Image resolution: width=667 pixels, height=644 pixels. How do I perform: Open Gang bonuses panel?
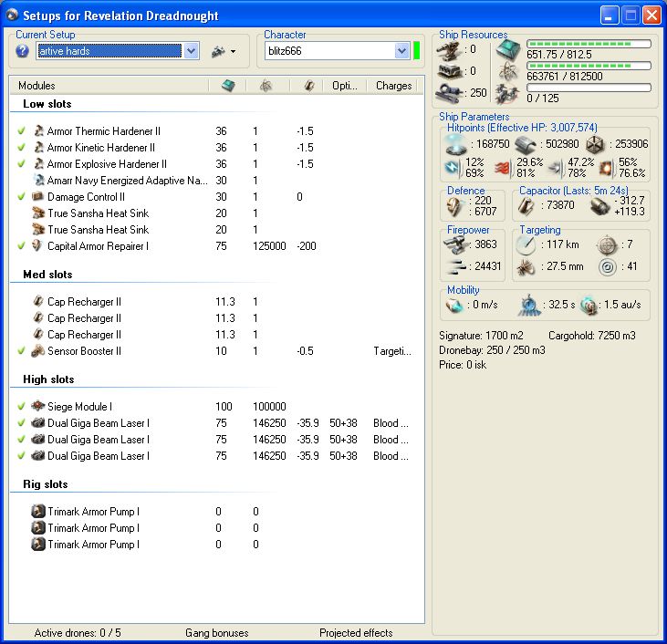217,633
